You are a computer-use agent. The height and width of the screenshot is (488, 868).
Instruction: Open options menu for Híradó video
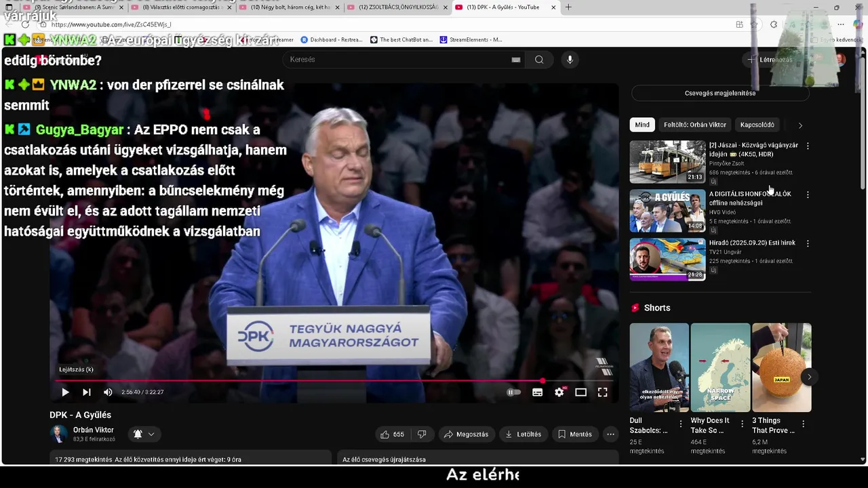click(x=807, y=243)
